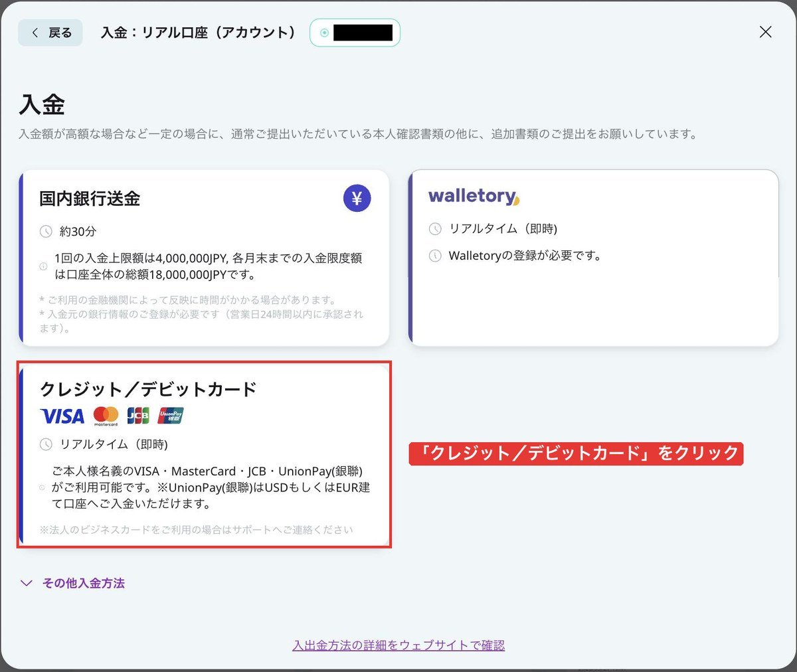797x672 pixels.
Task: Click card description ご本人様名義のVISA text
Action: point(211,487)
